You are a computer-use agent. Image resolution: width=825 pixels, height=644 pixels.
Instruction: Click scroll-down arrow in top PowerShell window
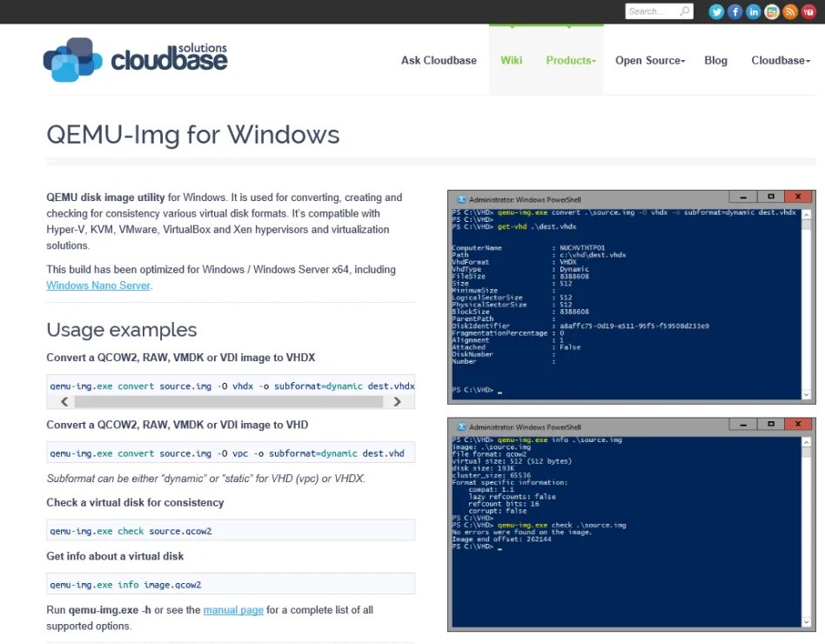806,394
